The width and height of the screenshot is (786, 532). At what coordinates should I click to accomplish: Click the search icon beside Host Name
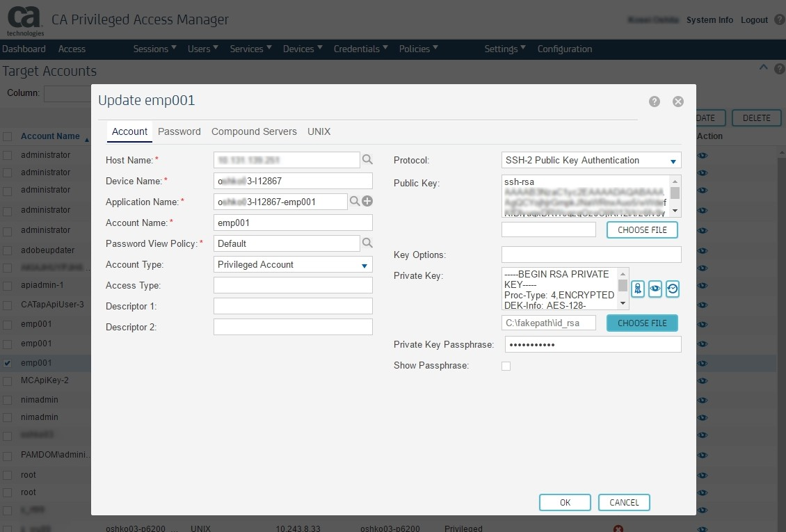(367, 160)
